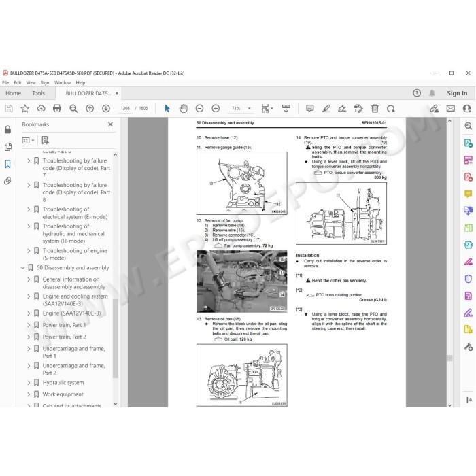Go to previous page arrow

[90, 108]
